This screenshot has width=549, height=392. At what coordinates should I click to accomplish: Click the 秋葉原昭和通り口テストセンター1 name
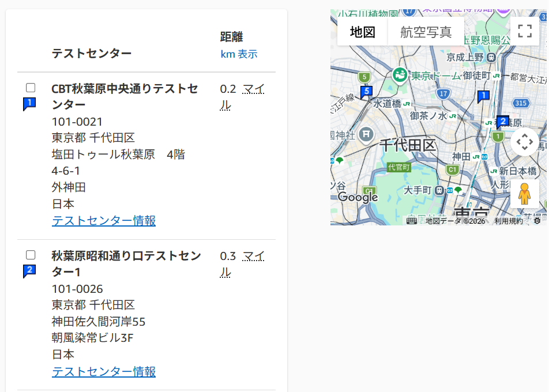point(126,264)
